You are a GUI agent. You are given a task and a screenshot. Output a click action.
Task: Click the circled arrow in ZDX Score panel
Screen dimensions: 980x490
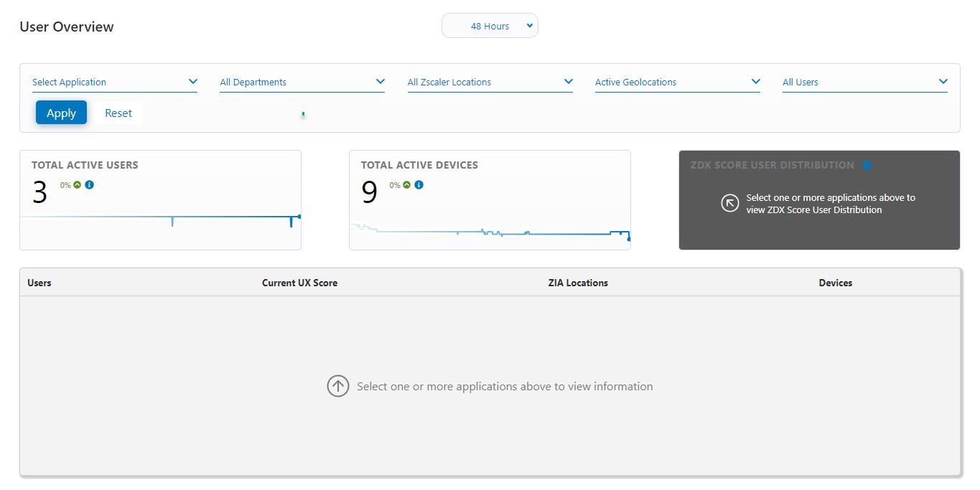coord(730,203)
